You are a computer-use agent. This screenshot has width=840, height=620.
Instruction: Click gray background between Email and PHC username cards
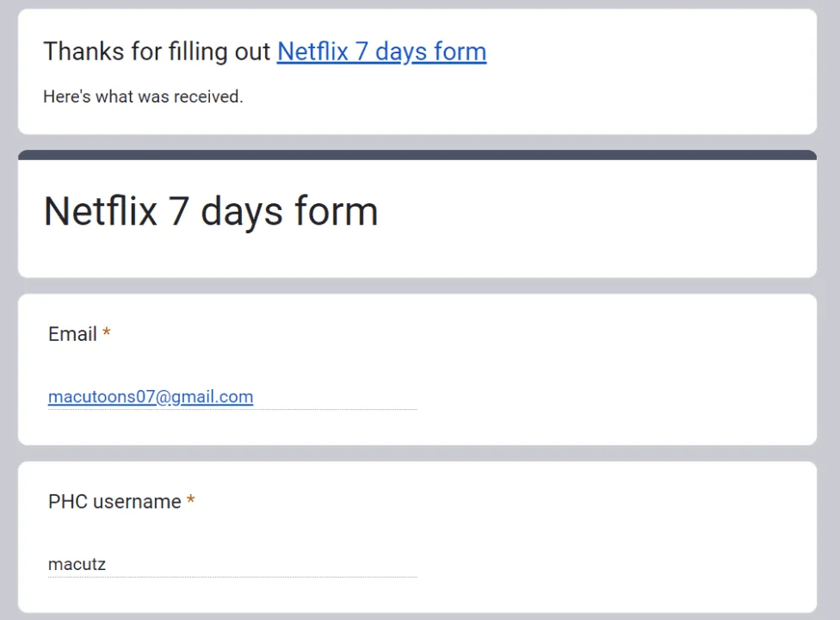pos(417,453)
